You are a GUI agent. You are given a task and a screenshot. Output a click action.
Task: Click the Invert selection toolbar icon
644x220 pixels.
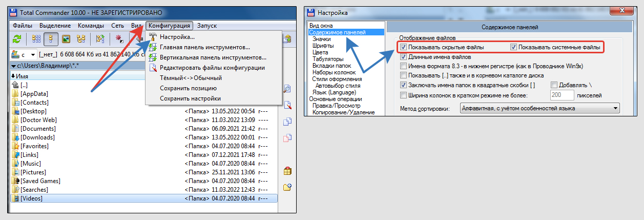pos(119,39)
